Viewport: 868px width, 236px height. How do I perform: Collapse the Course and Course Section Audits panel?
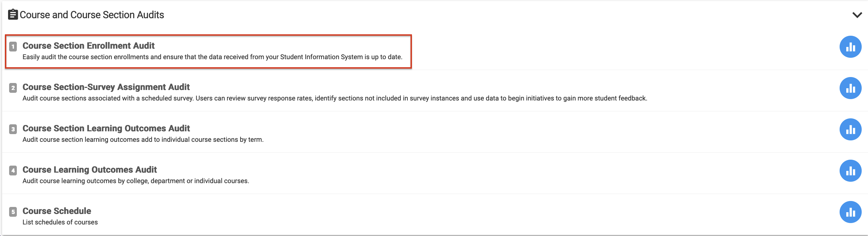[x=857, y=15]
